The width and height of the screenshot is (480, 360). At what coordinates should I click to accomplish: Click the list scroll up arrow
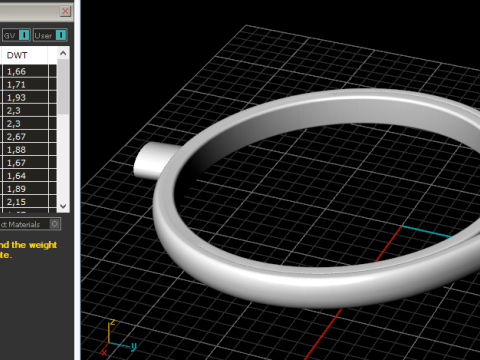pos(63,53)
